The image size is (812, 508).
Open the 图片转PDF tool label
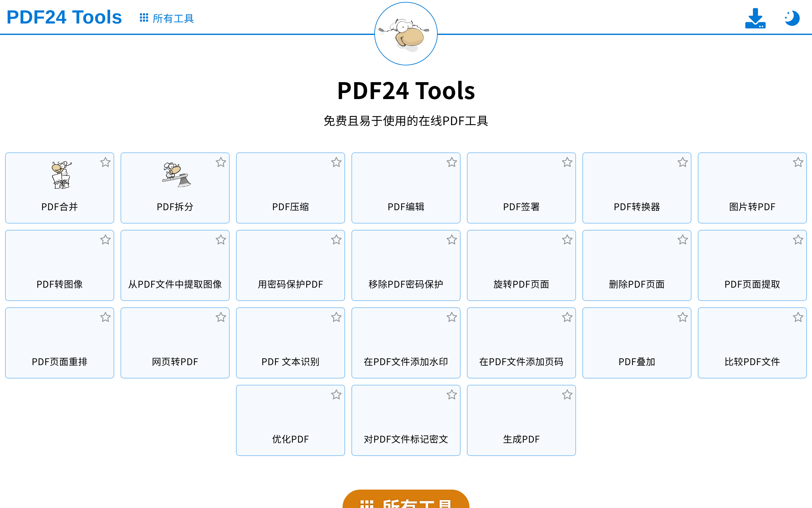[752, 207]
